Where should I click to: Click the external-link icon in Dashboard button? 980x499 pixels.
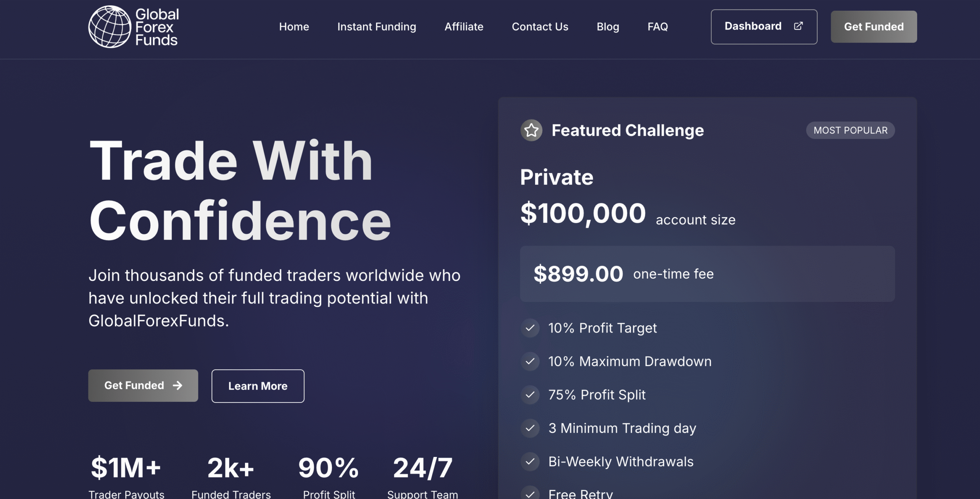click(798, 26)
